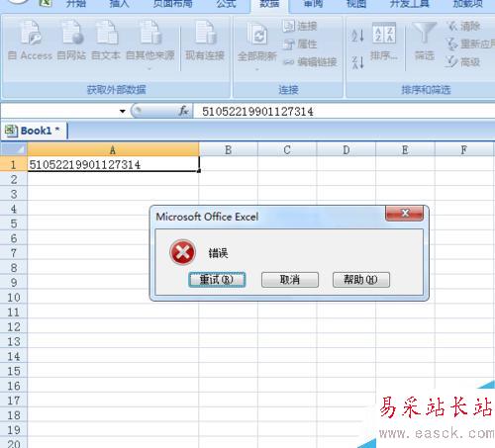Select column E header
The image size is (495, 448).
[x=405, y=150]
